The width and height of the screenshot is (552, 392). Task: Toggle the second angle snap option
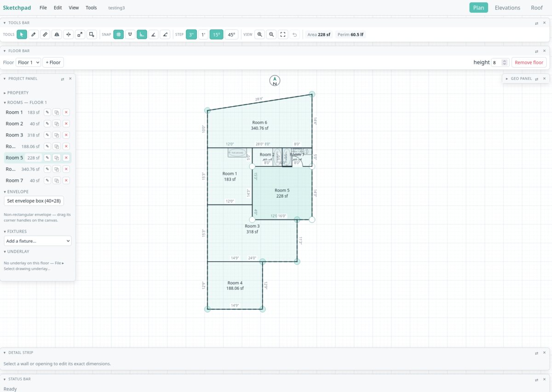pyautogui.click(x=166, y=34)
